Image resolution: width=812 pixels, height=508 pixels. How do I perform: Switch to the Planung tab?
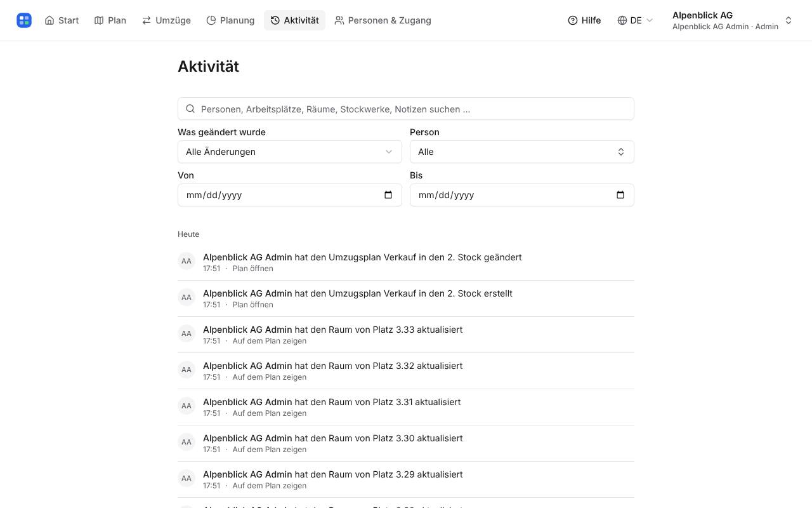230,20
